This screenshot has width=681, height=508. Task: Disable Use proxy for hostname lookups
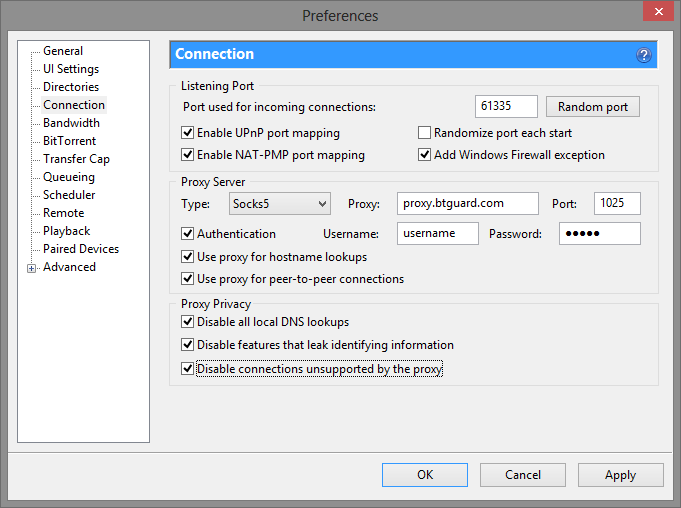[187, 257]
